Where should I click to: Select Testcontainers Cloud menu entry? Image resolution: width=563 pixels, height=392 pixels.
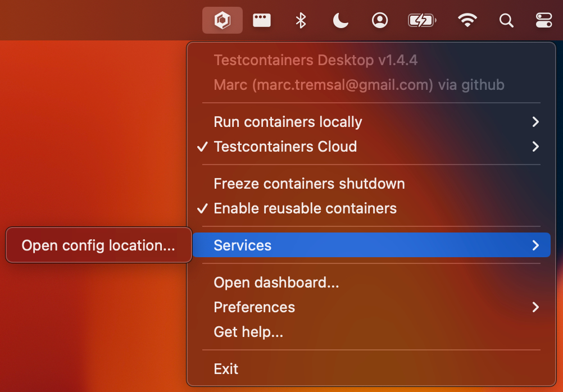(x=371, y=147)
